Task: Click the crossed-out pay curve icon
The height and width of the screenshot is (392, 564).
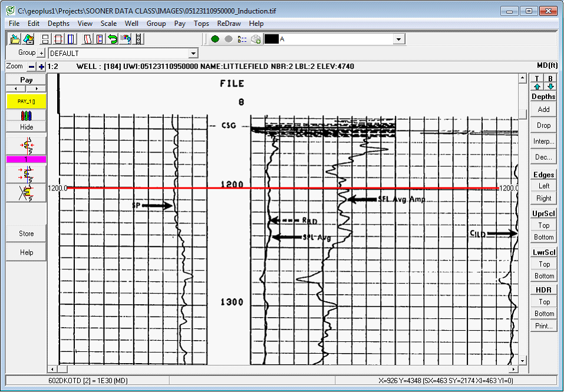Action: (27, 193)
